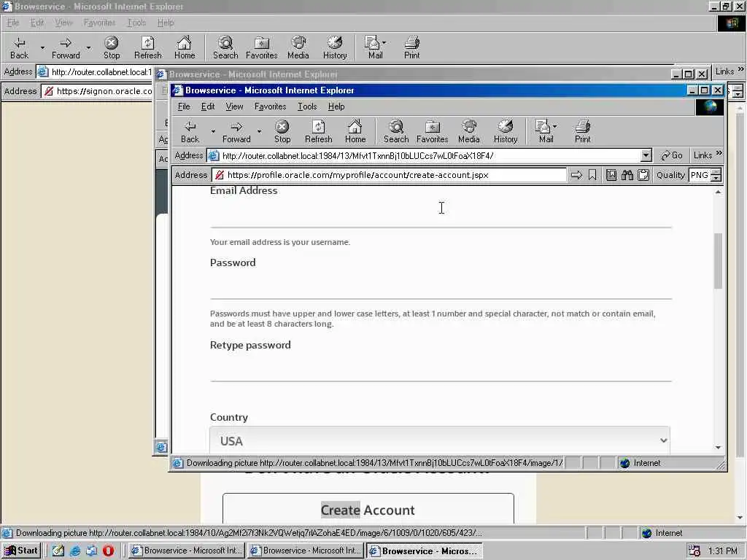Click Stop in the front Browservice window
The image size is (747, 560).
pyautogui.click(x=282, y=131)
